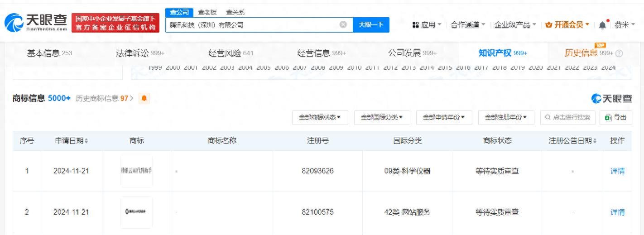Viewport: 644px width, 235px height.
Task: Click the orange trademark alert bell icon
Action: click(x=144, y=98)
